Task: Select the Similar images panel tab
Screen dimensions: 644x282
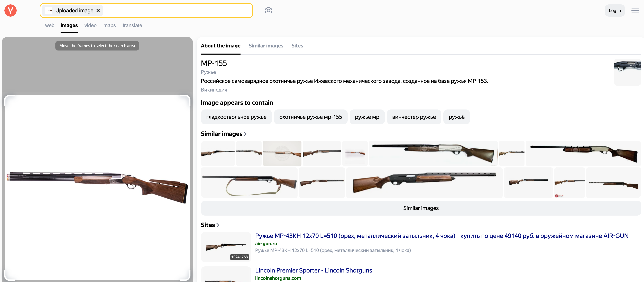Action: [x=265, y=46]
